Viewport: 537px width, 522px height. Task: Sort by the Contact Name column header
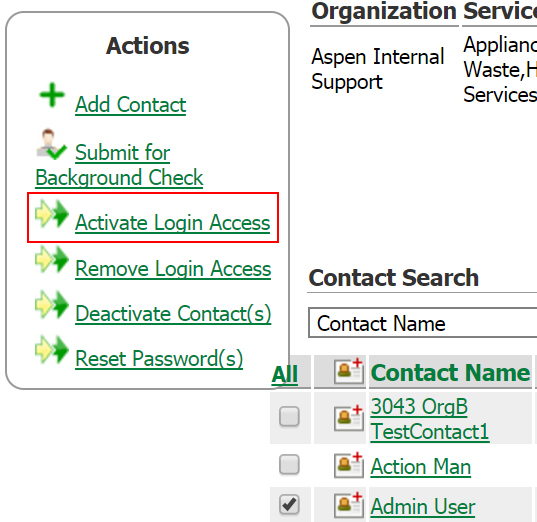(450, 372)
